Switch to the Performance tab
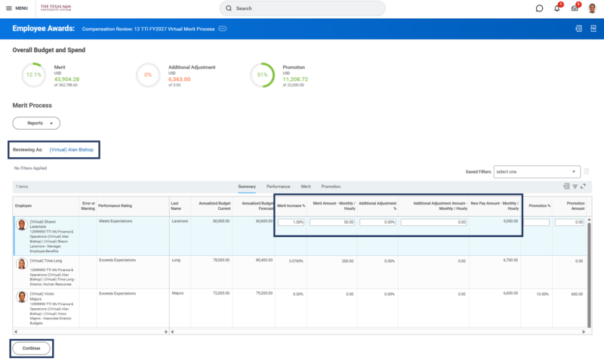The width and height of the screenshot is (604, 364). click(x=278, y=187)
